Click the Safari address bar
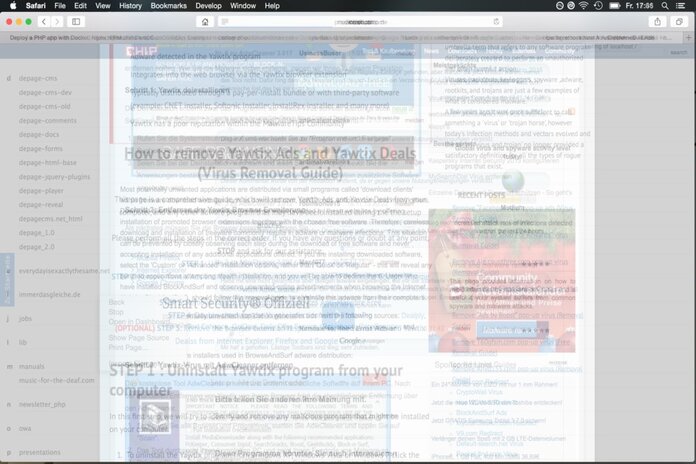696x464 pixels. (360, 22)
